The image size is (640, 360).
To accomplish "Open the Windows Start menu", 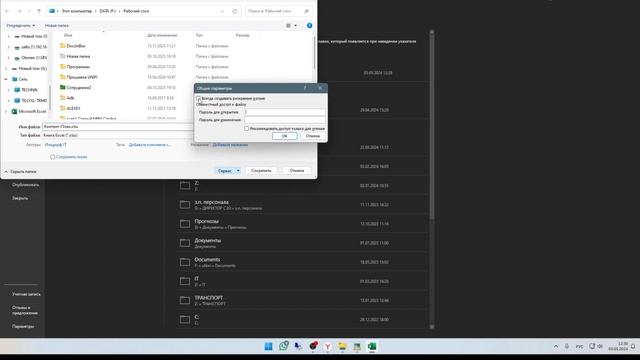I will pyautogui.click(x=268, y=347).
